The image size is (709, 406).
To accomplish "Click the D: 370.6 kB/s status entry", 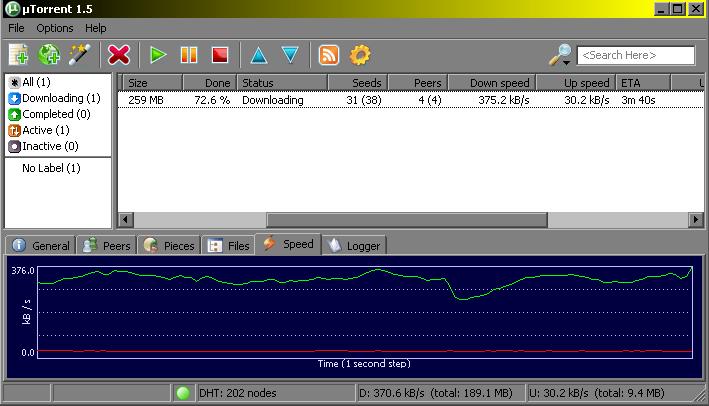I will pos(435,393).
